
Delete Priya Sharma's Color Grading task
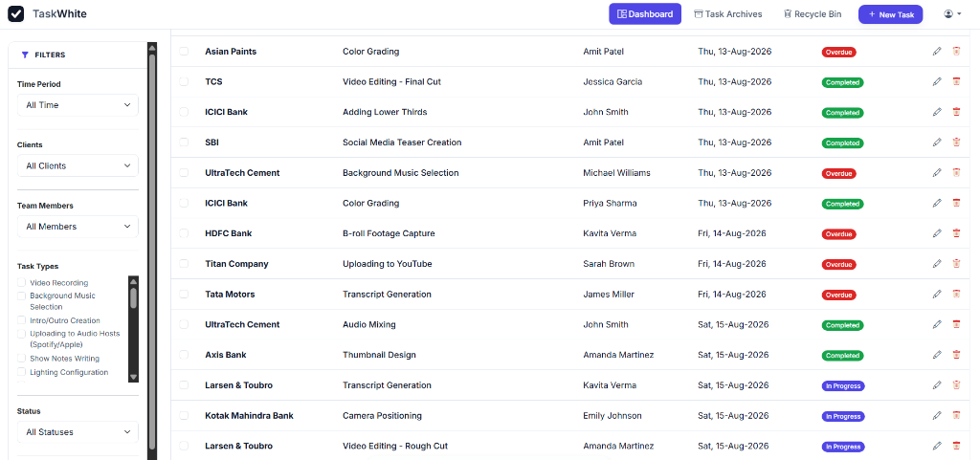(x=956, y=203)
